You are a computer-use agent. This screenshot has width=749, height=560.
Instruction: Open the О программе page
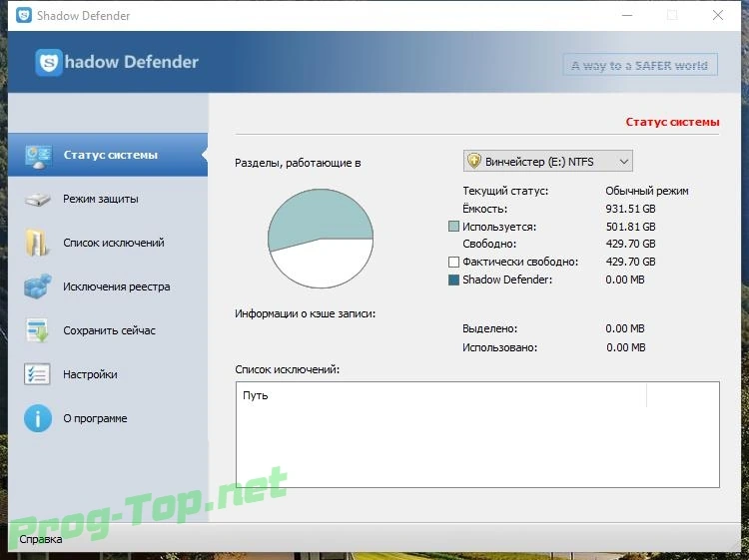coord(108,418)
